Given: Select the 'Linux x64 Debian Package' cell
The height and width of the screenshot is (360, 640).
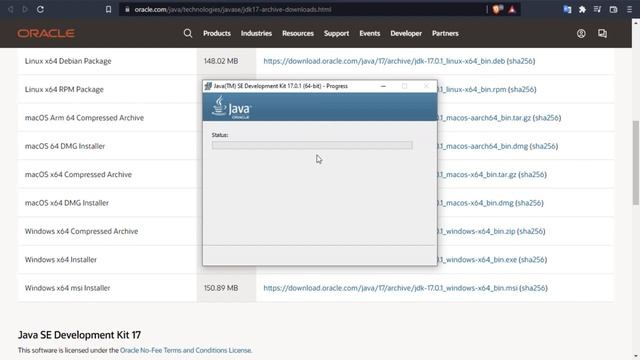Looking at the screenshot, I should tap(107, 61).
